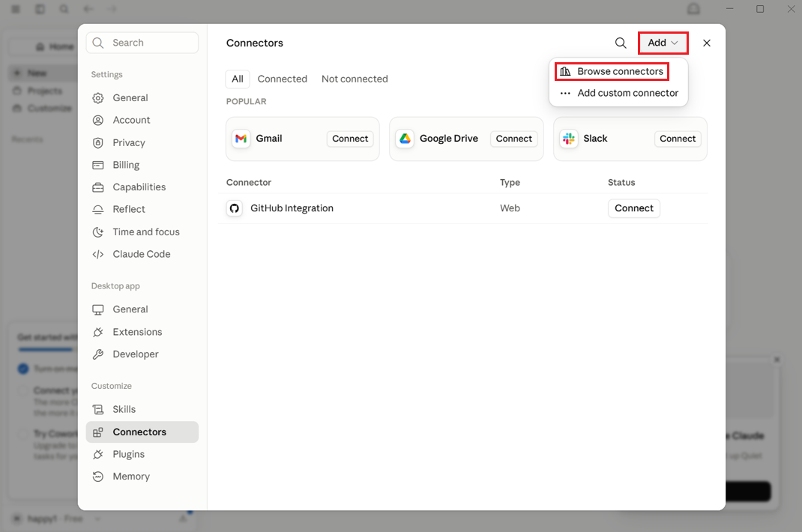802x532 pixels.
Task: Click the Search field in the settings sidebar
Action: [142, 43]
